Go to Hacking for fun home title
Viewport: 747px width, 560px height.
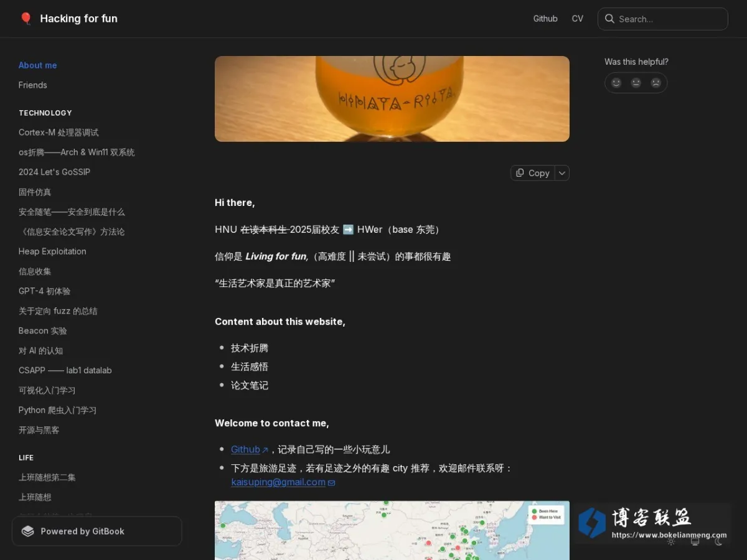click(x=78, y=19)
